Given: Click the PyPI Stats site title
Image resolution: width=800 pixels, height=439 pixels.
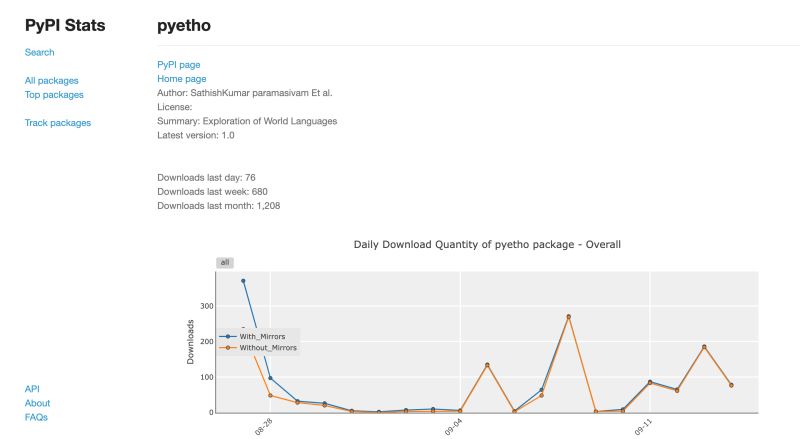Looking at the screenshot, I should click(x=65, y=26).
